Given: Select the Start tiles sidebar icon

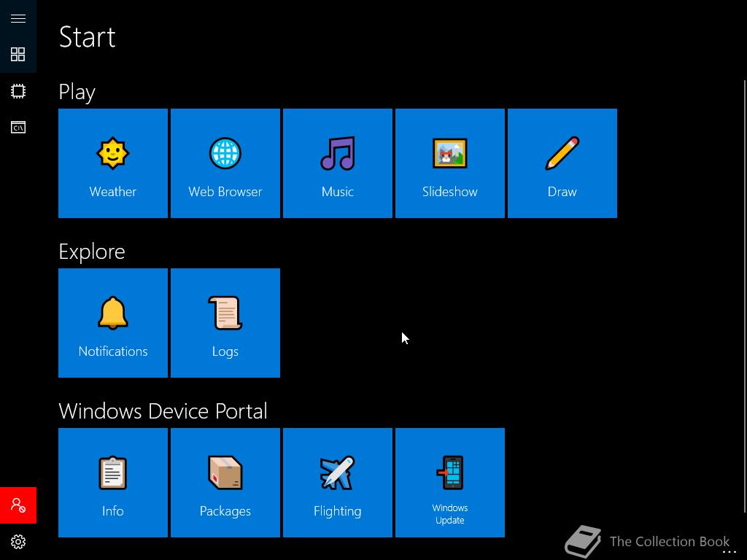Looking at the screenshot, I should pos(18,54).
